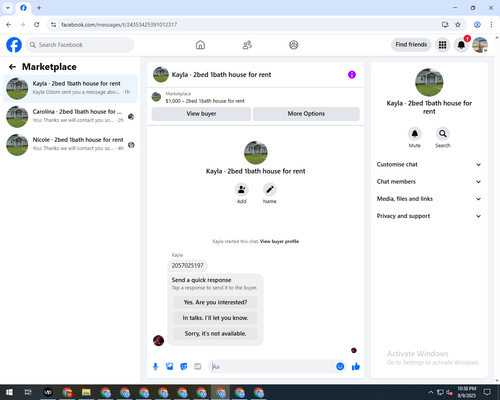Image resolution: width=500 pixels, height=400 pixels.
Task: Select the Kayla - 2bed 1bath conversation
Action: pos(70,88)
